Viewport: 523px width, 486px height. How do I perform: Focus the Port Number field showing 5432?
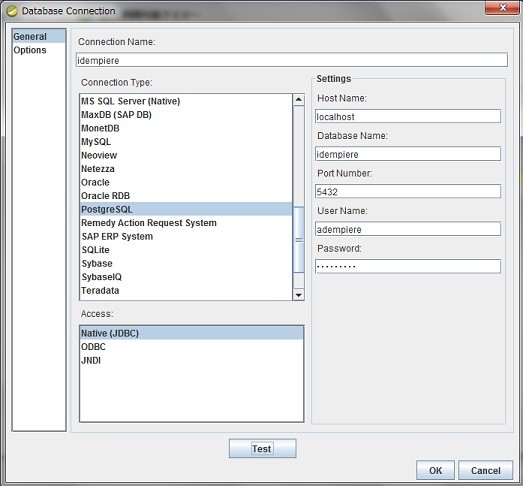408,191
